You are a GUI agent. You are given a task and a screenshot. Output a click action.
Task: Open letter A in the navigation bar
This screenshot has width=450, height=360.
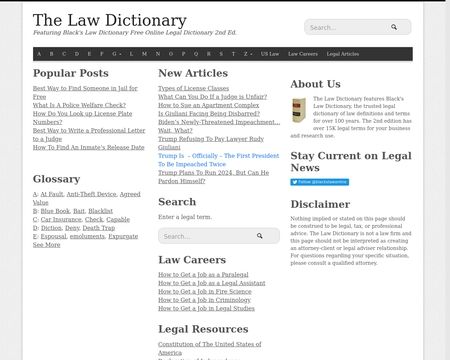(39, 54)
